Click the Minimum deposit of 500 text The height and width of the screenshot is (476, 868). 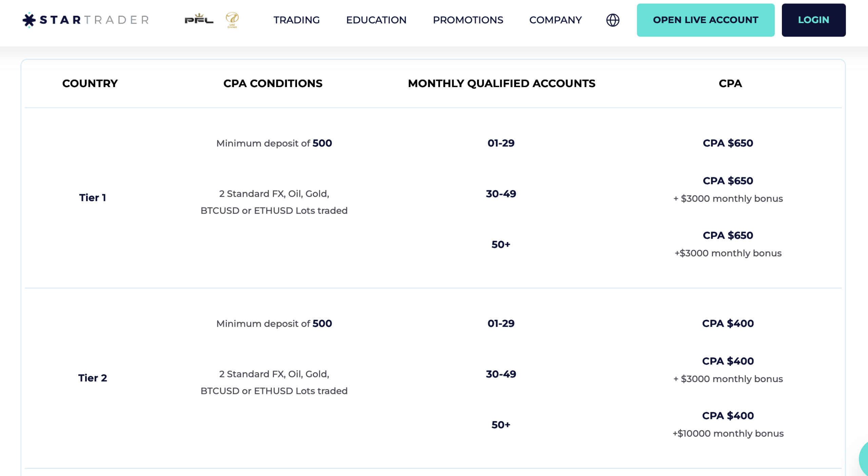point(274,143)
